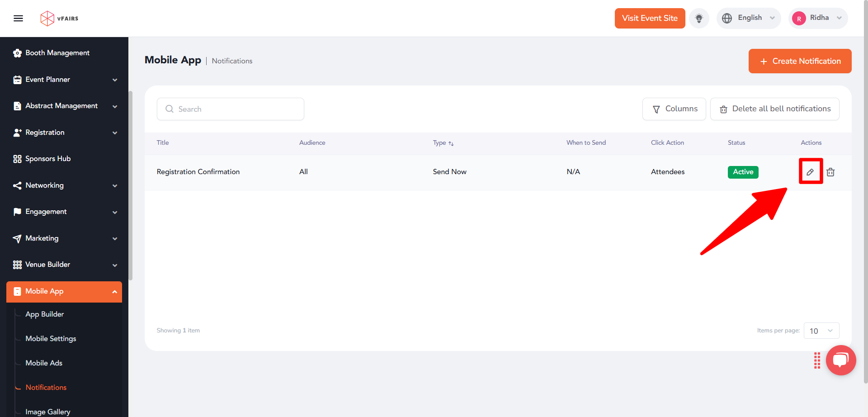Click the red dotted drag handle
Screen dimensions: 868x417
(x=817, y=360)
